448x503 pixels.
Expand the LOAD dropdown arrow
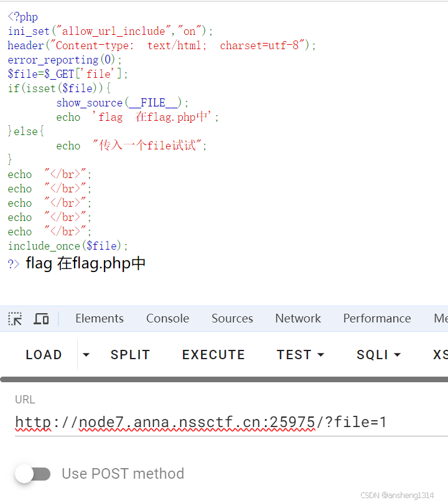tap(86, 355)
